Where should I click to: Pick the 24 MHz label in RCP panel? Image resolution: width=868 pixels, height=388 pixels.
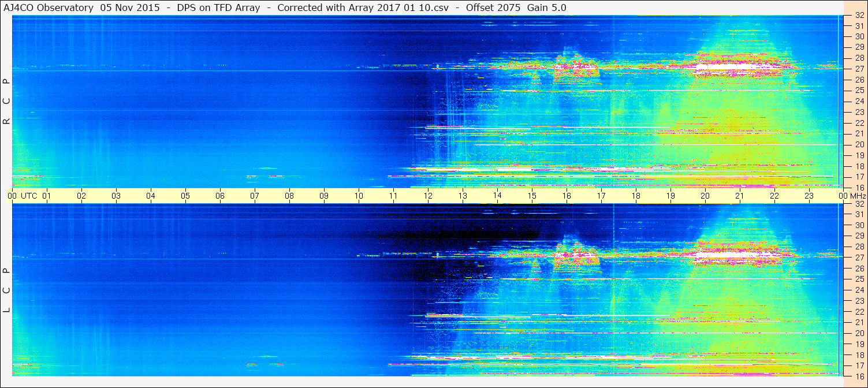coord(859,101)
